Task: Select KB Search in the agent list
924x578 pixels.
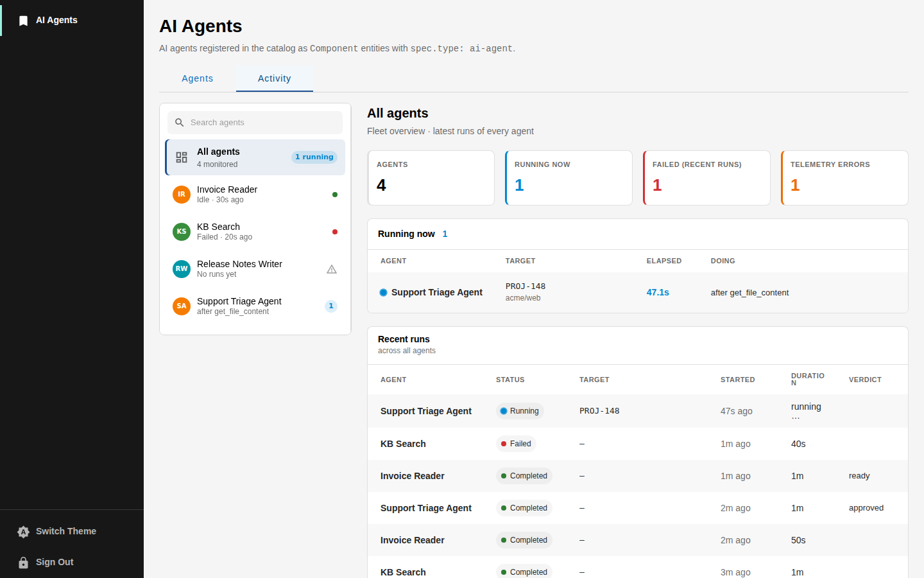Action: [255, 232]
